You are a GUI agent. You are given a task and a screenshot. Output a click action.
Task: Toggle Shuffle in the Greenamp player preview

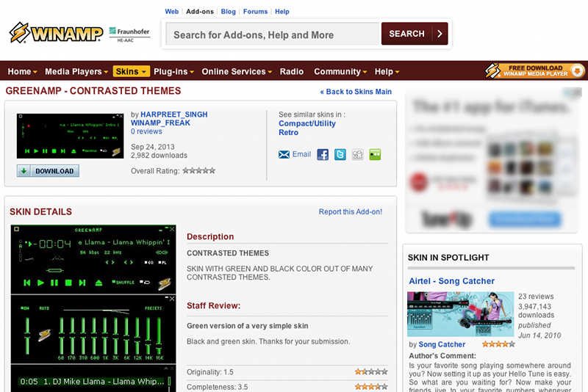(x=123, y=283)
